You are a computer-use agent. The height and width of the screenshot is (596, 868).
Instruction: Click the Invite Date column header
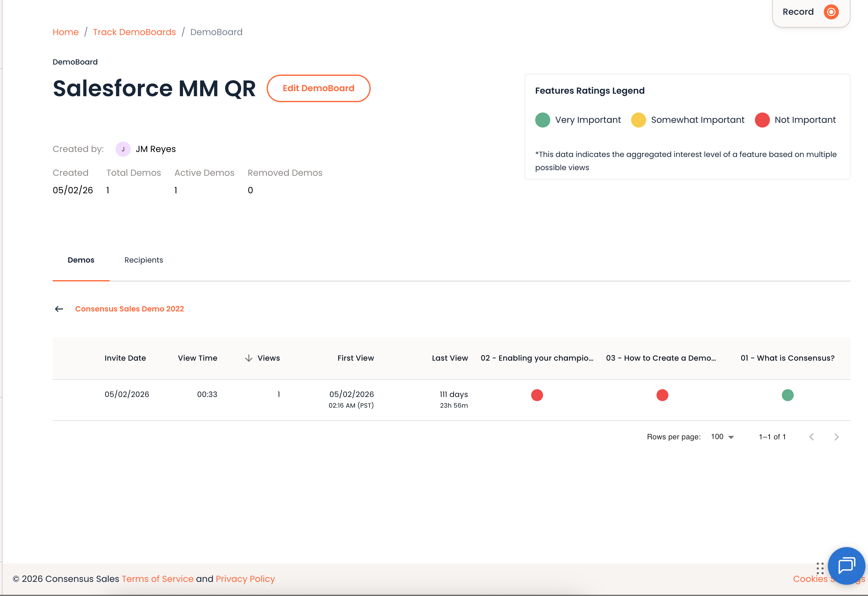[125, 358]
